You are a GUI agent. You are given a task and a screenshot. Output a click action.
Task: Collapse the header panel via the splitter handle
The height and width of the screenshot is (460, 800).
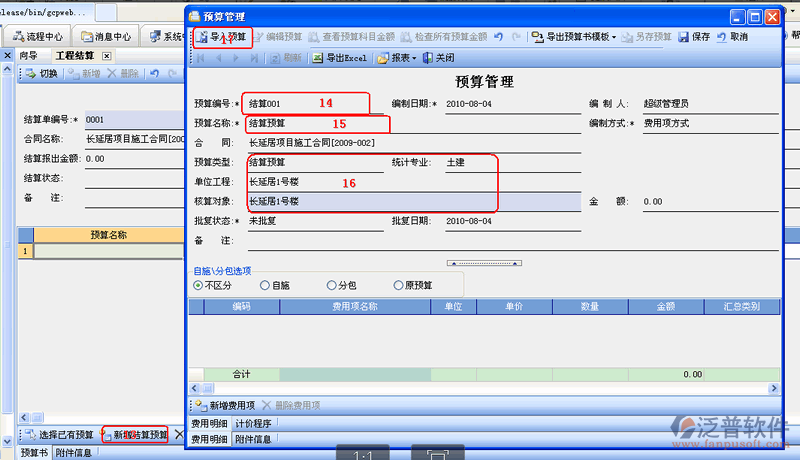484,263
